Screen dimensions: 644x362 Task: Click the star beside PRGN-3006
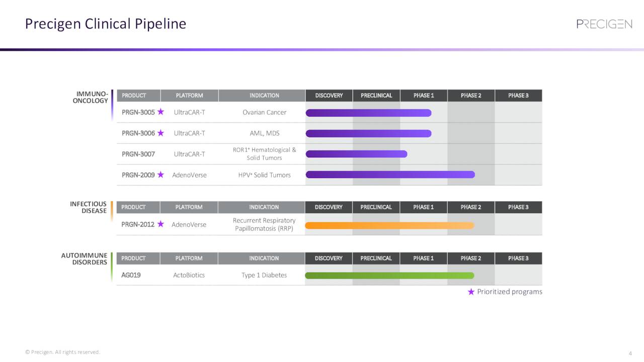click(x=160, y=133)
